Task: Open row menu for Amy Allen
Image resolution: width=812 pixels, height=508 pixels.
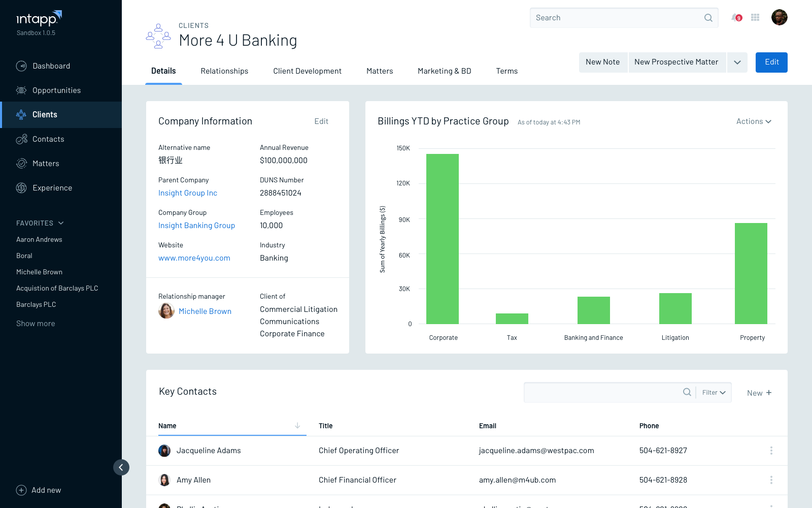Action: pyautogui.click(x=771, y=480)
